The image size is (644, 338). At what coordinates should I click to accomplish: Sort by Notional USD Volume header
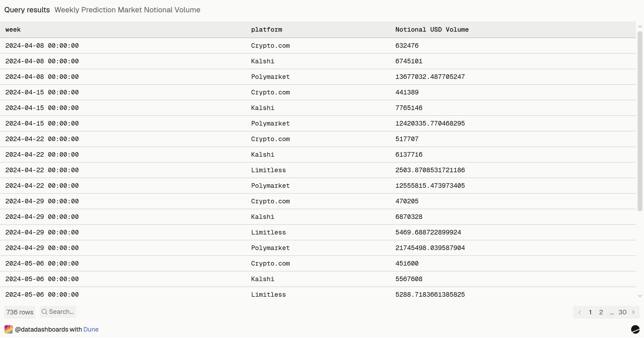432,30
